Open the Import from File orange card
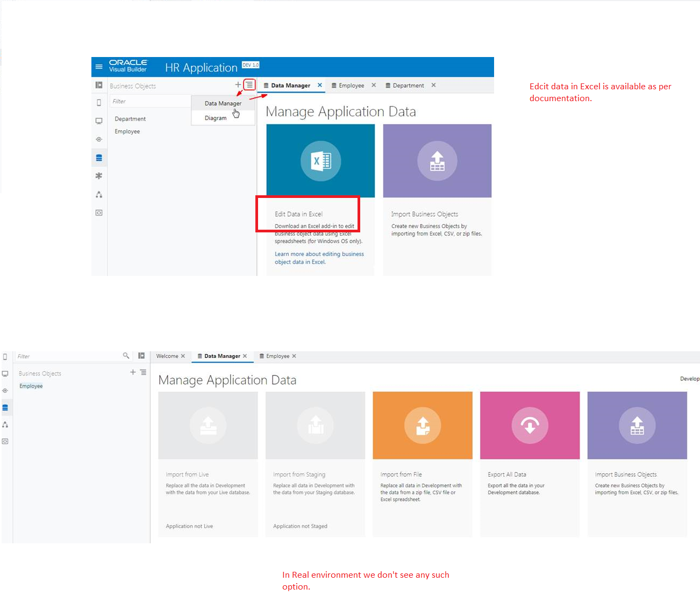 click(x=423, y=464)
